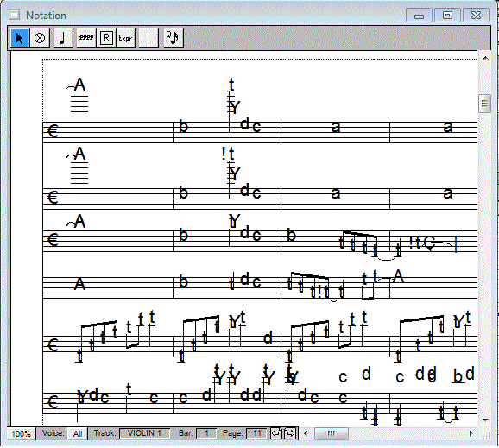Minimize the Notation window
The height and width of the screenshot is (448, 499).
419,16
